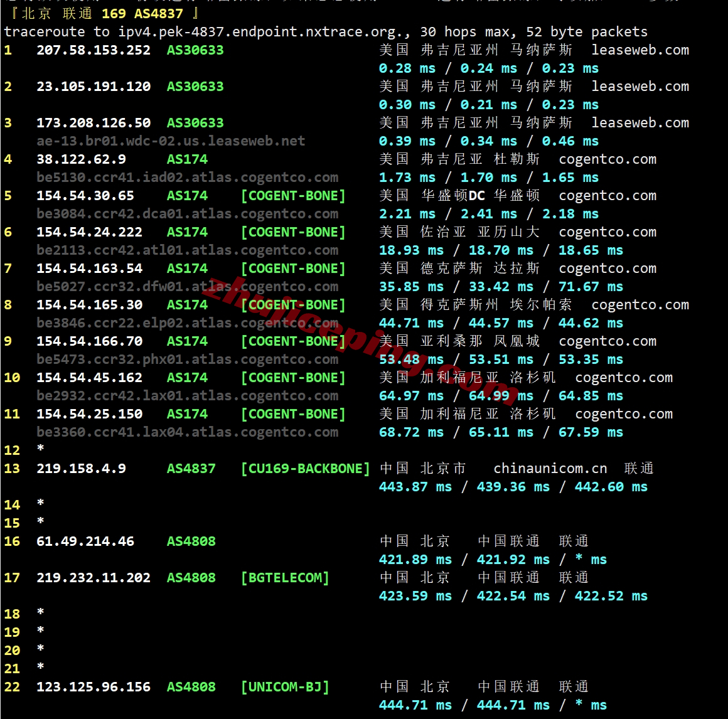Click hop number 22
Image resolution: width=728 pixels, height=719 pixels.
coord(12,687)
